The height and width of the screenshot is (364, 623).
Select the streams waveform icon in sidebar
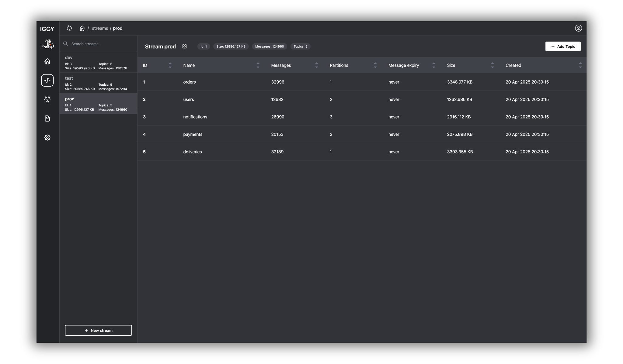click(47, 80)
